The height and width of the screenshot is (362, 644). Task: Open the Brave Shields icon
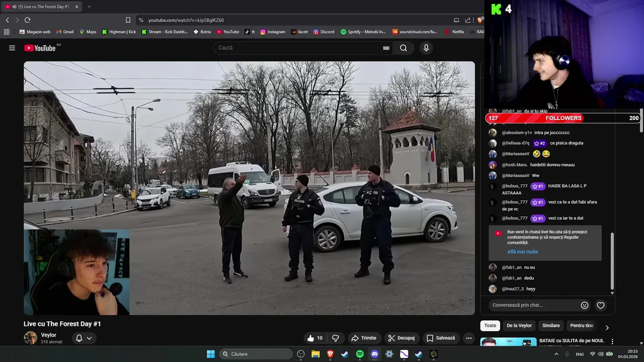point(480,20)
